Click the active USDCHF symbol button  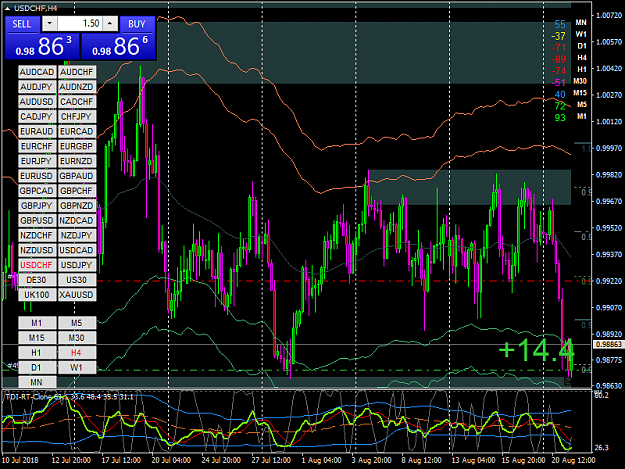pyautogui.click(x=37, y=265)
